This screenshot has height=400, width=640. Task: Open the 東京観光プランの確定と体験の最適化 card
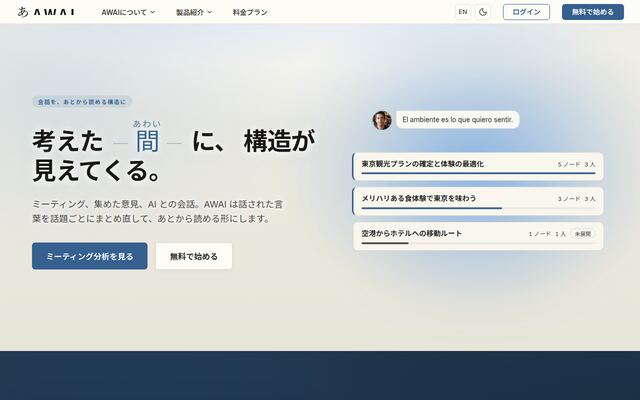[x=478, y=167]
